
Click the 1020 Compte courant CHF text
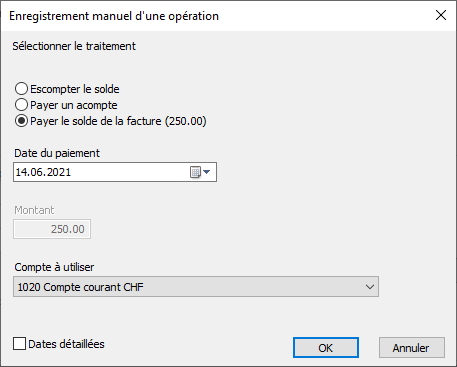click(x=80, y=287)
